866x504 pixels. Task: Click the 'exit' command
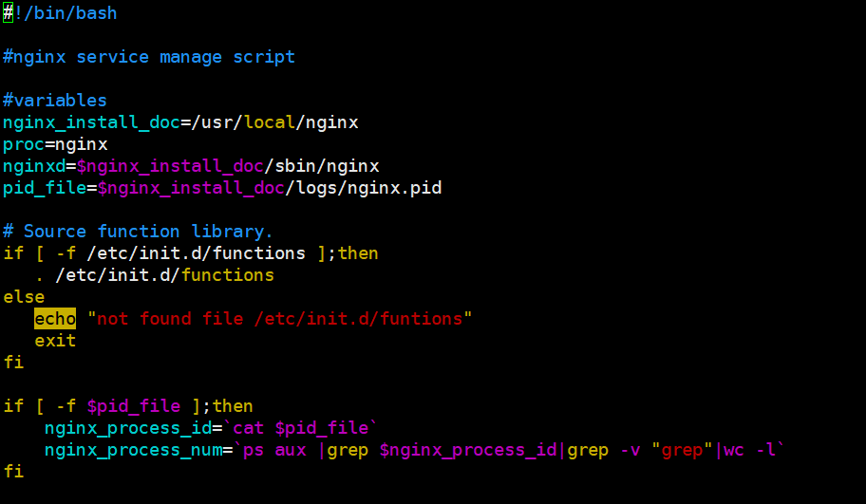click(55, 341)
